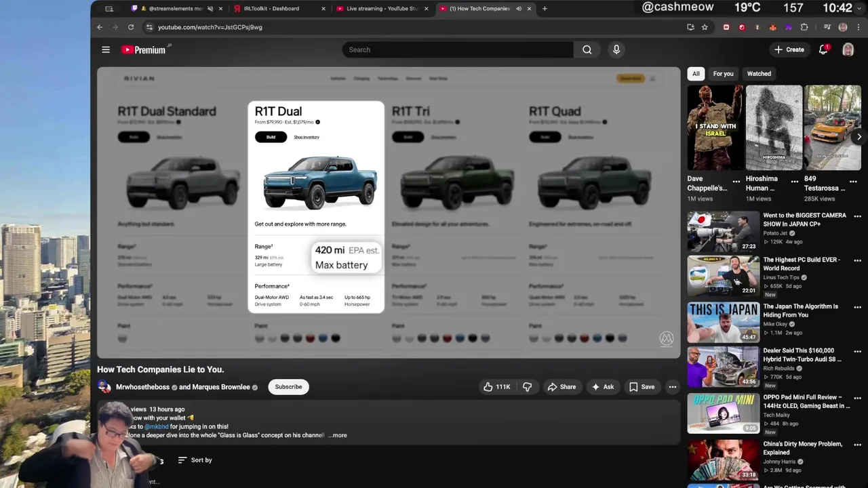Dislike the video with the thumbs-down

coord(527,387)
